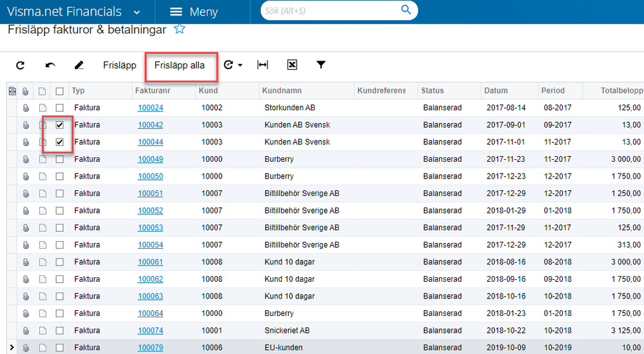The height and width of the screenshot is (354, 644).
Task: Click paperclip icon for invoice 100024
Action: 26,108
